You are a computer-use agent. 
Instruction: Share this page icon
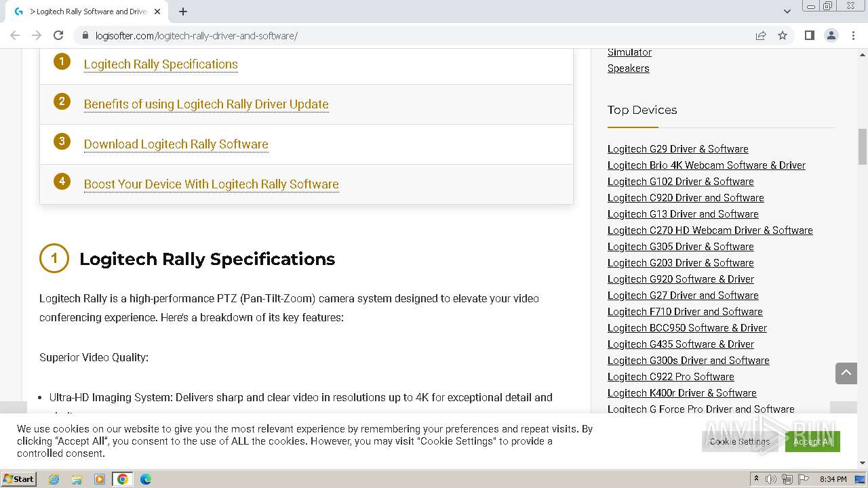click(x=761, y=35)
